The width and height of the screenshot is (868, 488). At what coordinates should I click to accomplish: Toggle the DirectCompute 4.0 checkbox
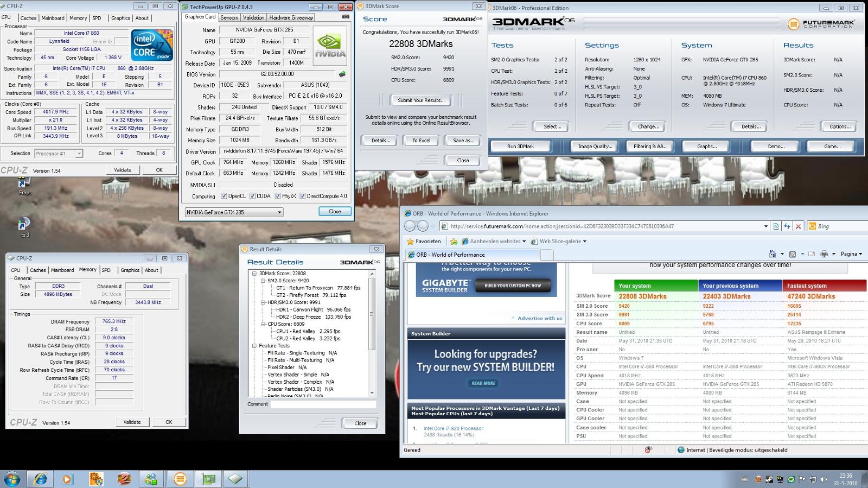tap(302, 196)
